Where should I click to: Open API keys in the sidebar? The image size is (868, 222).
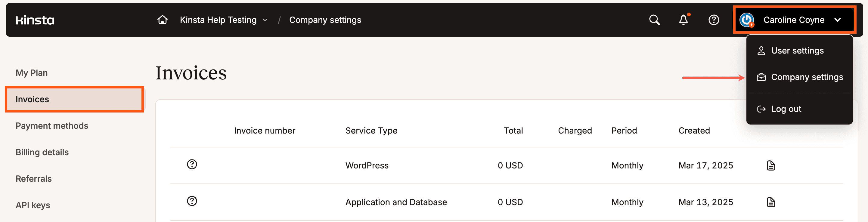click(x=33, y=205)
